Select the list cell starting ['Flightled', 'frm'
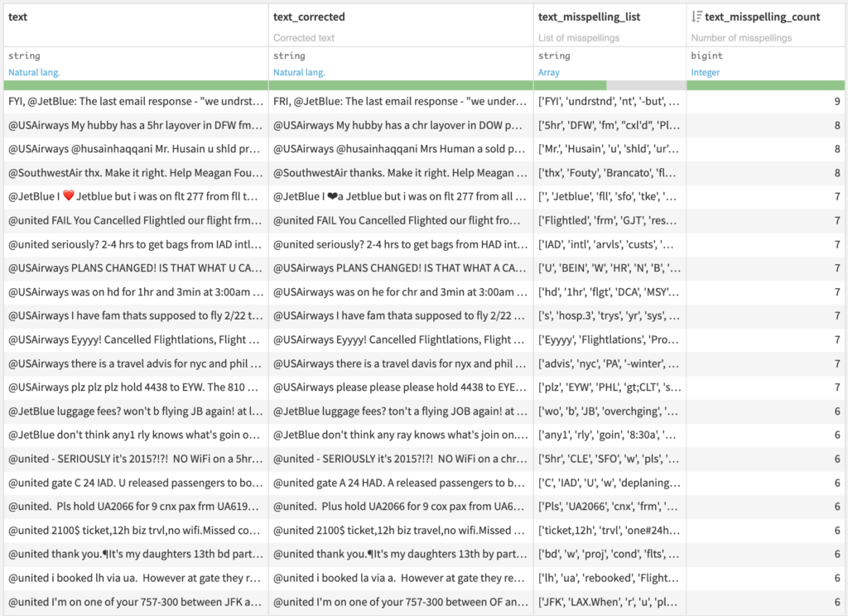 (609, 221)
